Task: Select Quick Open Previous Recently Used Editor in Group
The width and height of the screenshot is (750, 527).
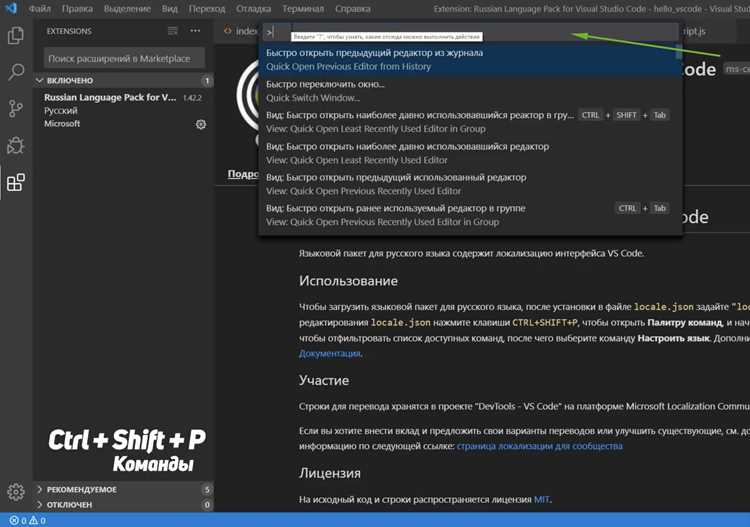Action: [470, 215]
